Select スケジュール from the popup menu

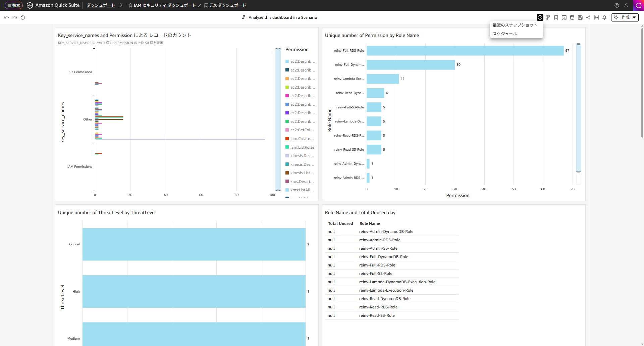(x=505, y=34)
